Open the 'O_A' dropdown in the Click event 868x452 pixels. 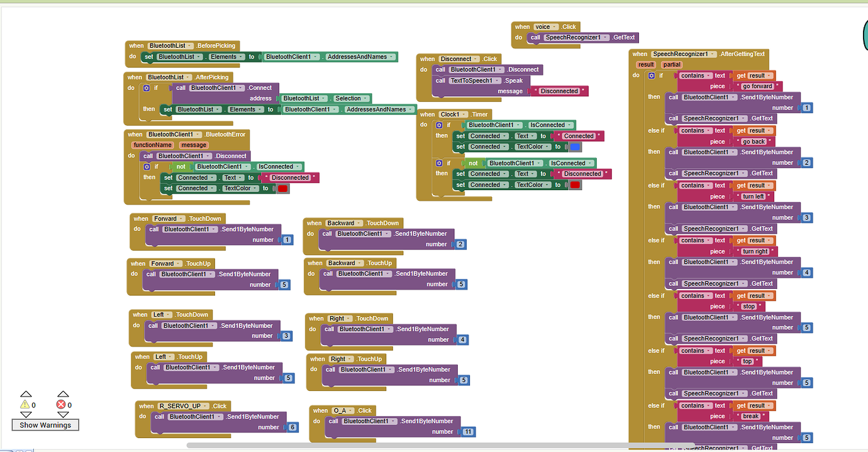tap(342, 410)
